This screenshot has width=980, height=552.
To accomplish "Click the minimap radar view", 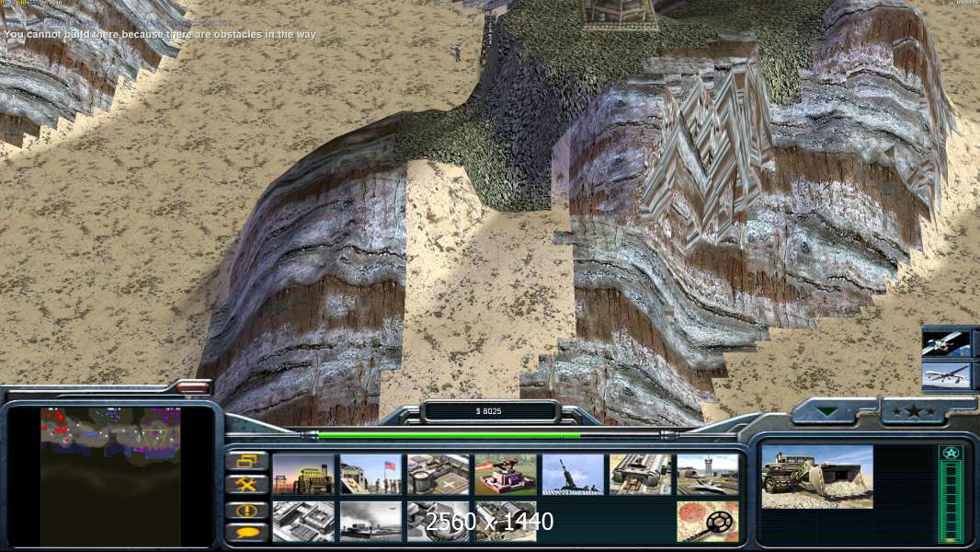I will coord(110,477).
